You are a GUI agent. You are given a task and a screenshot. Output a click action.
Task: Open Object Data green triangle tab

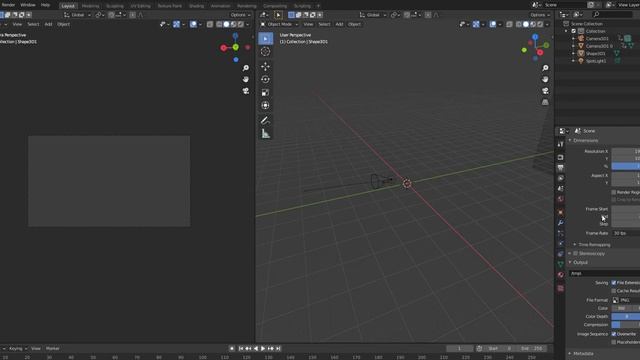[x=560, y=264]
